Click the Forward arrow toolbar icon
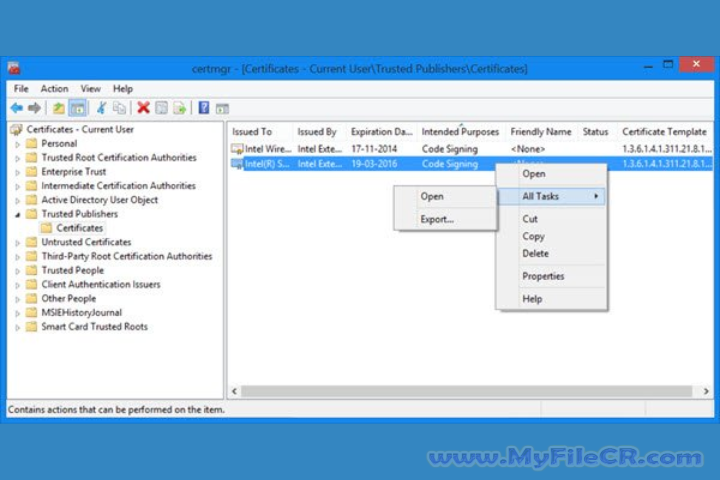Image resolution: width=720 pixels, height=480 pixels. point(34,108)
